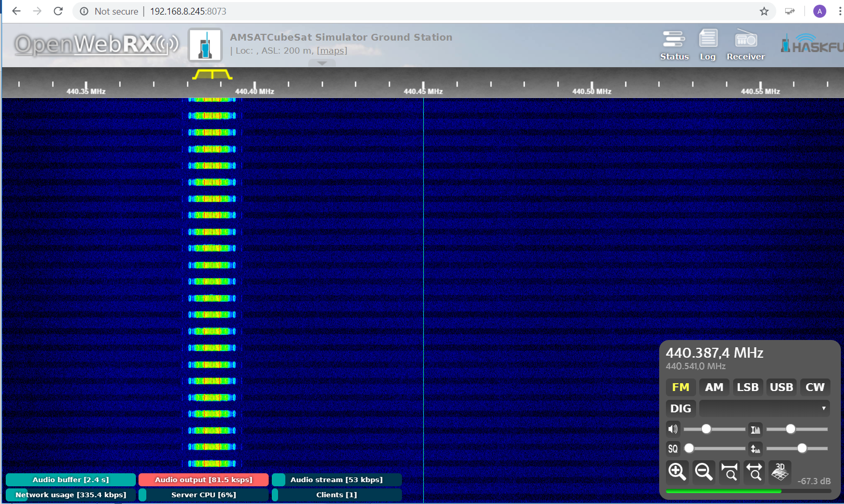Expand the squelch options via SQ control
This screenshot has height=504, width=844.
(x=673, y=448)
